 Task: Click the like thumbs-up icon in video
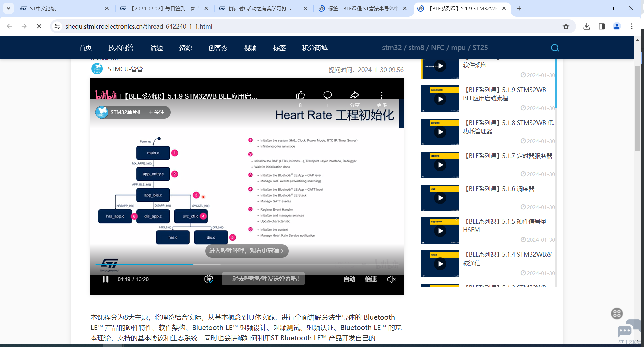click(x=300, y=96)
